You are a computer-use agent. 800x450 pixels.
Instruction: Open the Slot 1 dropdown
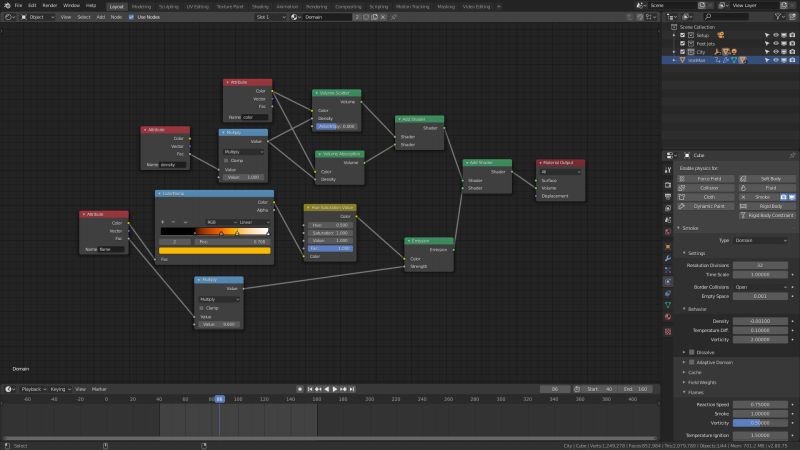click(x=270, y=17)
